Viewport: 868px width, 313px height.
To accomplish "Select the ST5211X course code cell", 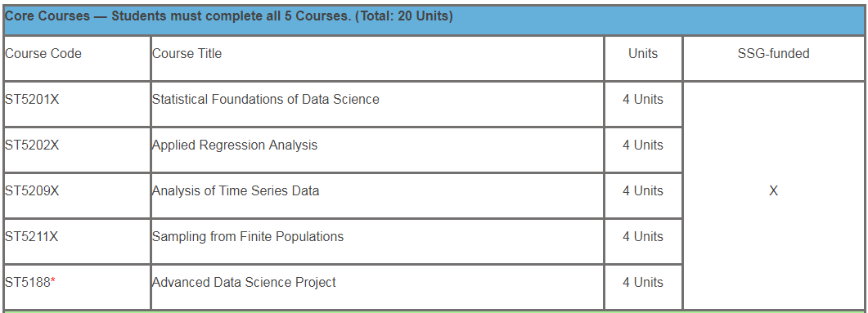I will coord(77,241).
